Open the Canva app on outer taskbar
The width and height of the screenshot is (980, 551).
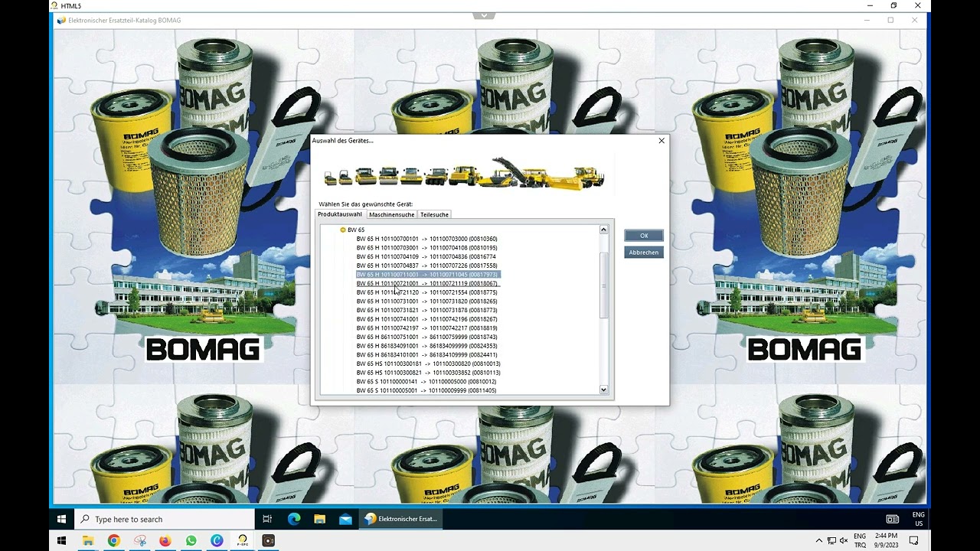click(x=217, y=540)
